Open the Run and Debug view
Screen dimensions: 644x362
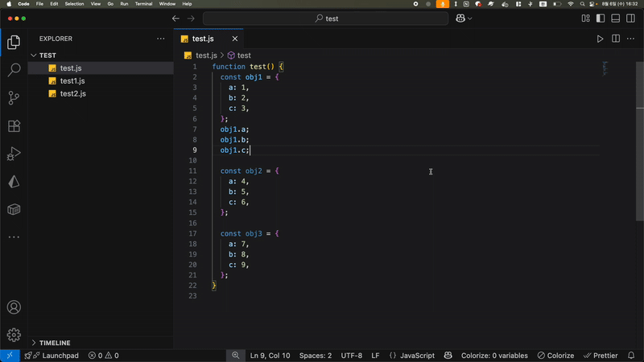click(14, 154)
